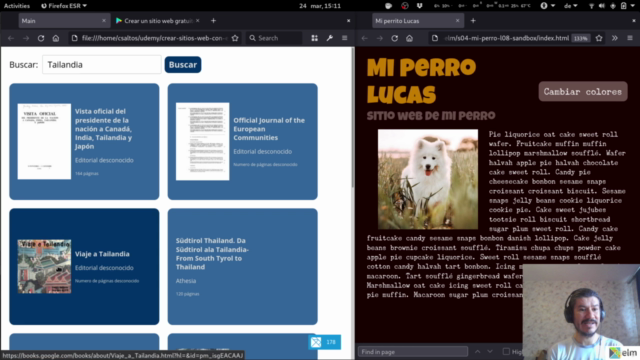Bookmark the Mi perrito Lucas page

pyautogui.click(x=599, y=38)
